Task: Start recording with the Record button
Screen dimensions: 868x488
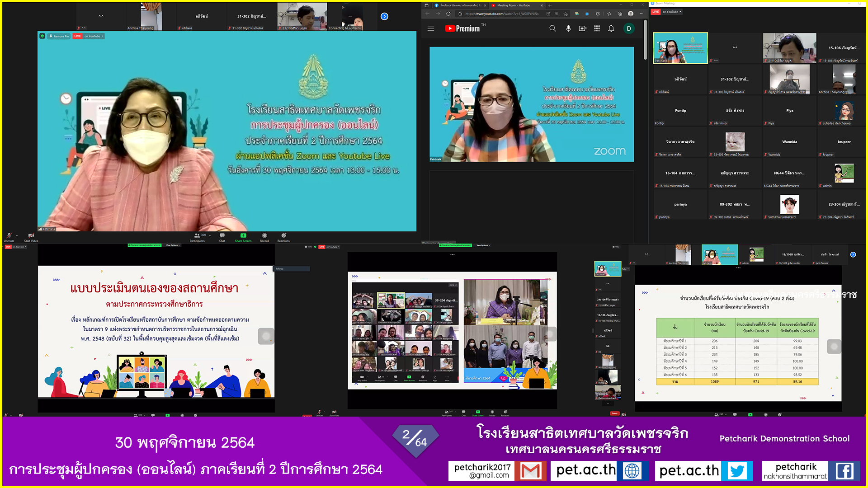Action: [x=264, y=237]
